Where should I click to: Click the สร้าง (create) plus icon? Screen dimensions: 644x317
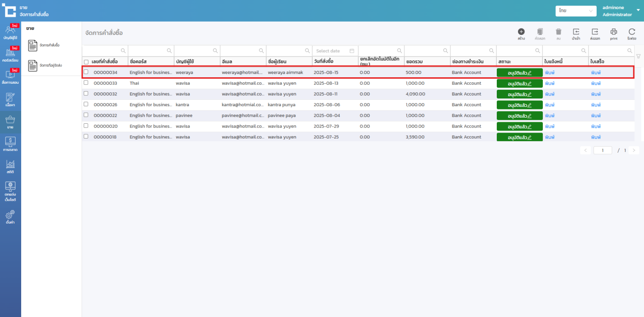(x=521, y=32)
